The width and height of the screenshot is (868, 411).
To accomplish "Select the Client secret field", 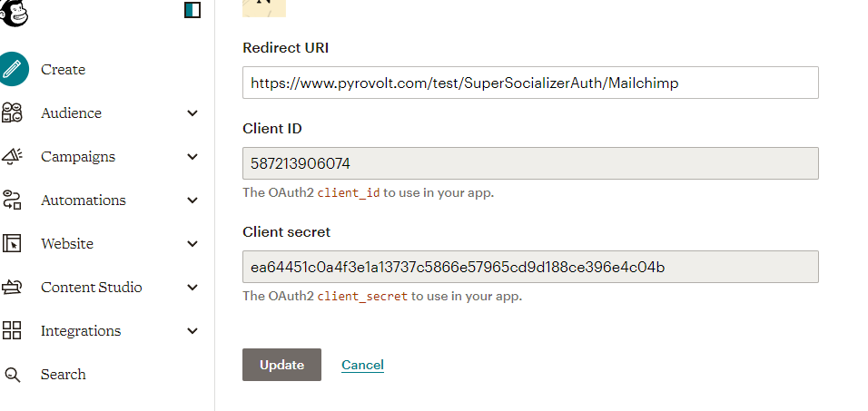I will pyautogui.click(x=530, y=267).
